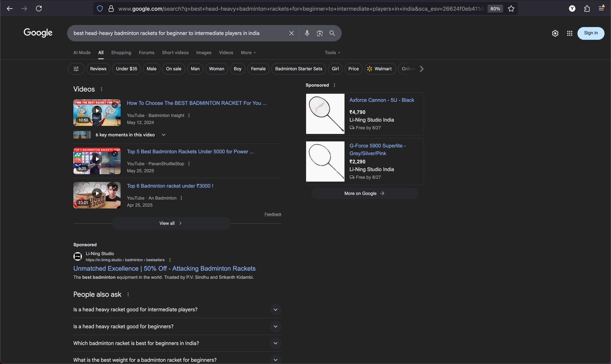Open Google Lens image search icon

(x=320, y=33)
